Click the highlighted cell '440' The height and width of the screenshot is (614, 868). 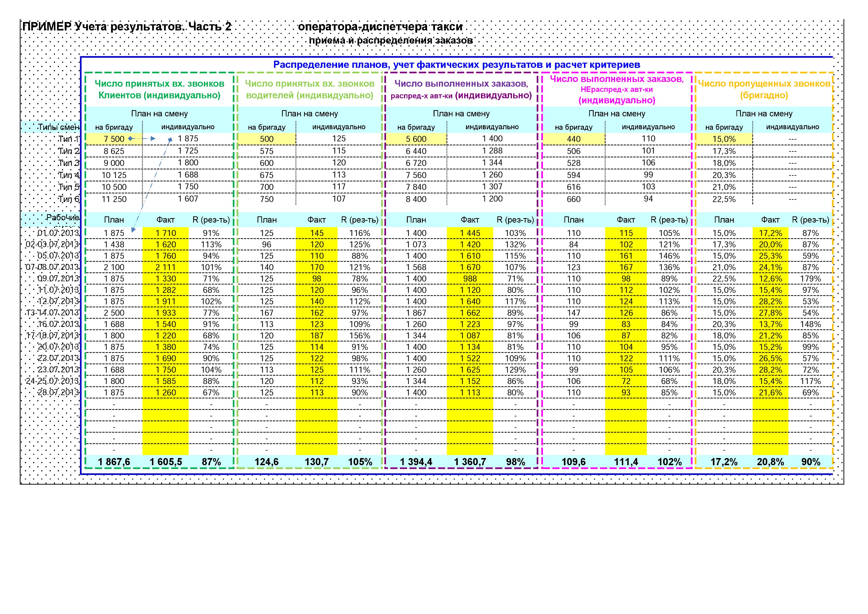tap(574, 139)
